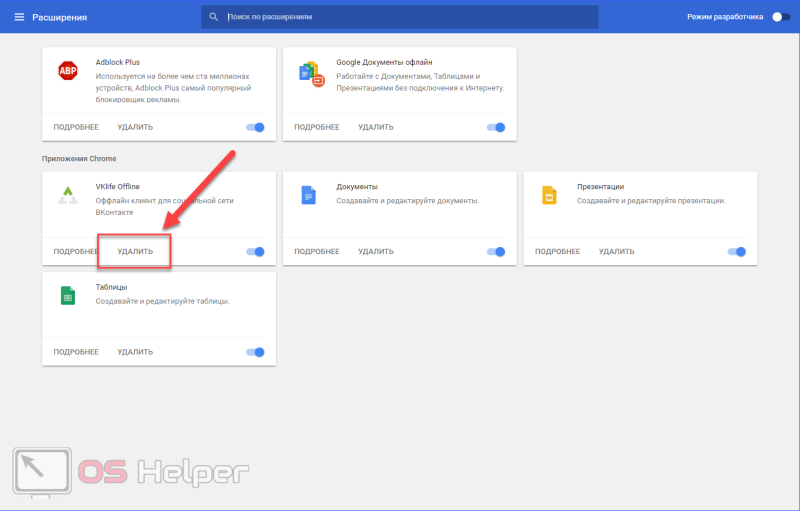800x511 pixels.
Task: Open ПОДРОБНЕЕ for Документы app
Action: [x=317, y=251]
